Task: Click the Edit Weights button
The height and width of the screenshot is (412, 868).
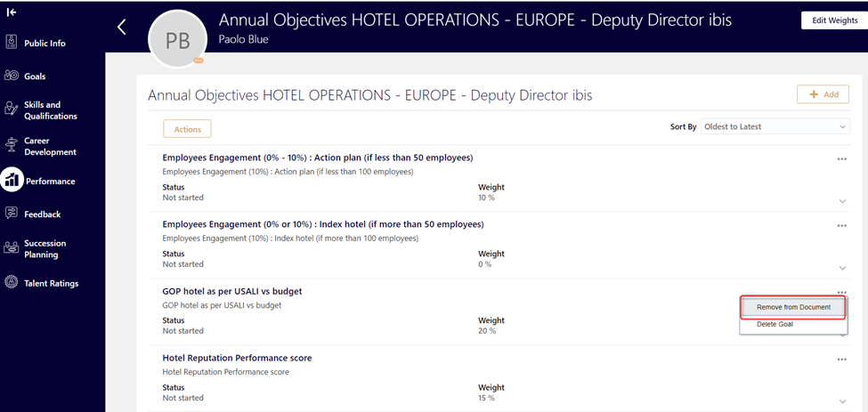Action: [835, 20]
